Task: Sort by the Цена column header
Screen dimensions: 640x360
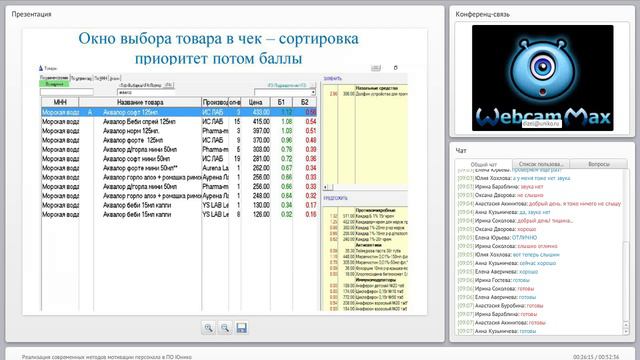Action: pyautogui.click(x=256, y=102)
